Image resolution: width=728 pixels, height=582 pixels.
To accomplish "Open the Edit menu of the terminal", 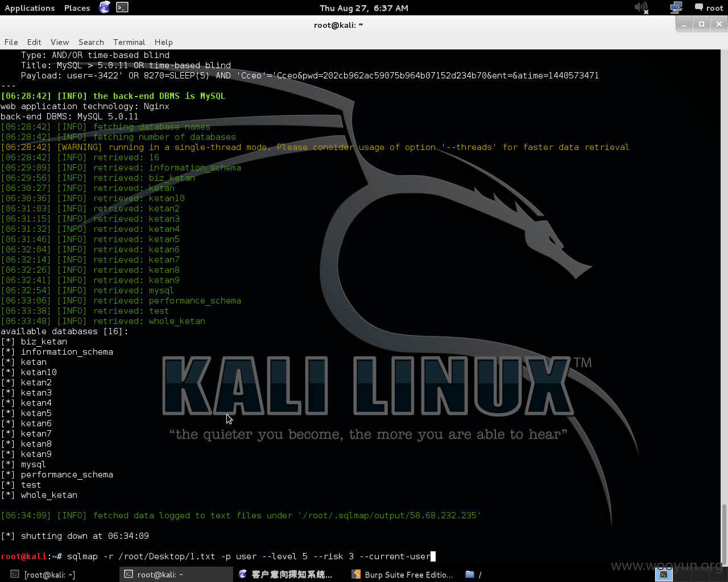I will (34, 42).
